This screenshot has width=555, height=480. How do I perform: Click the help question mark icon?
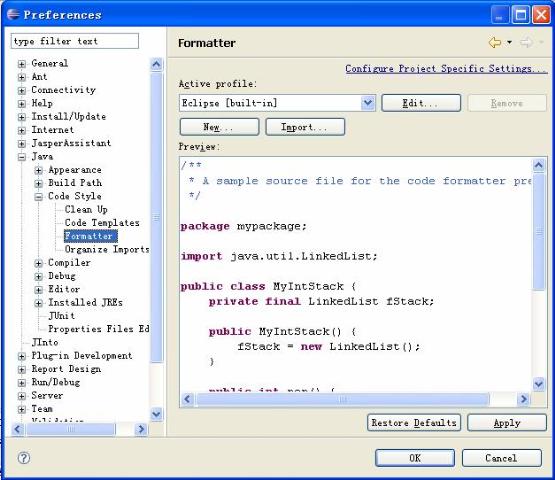pos(24,458)
